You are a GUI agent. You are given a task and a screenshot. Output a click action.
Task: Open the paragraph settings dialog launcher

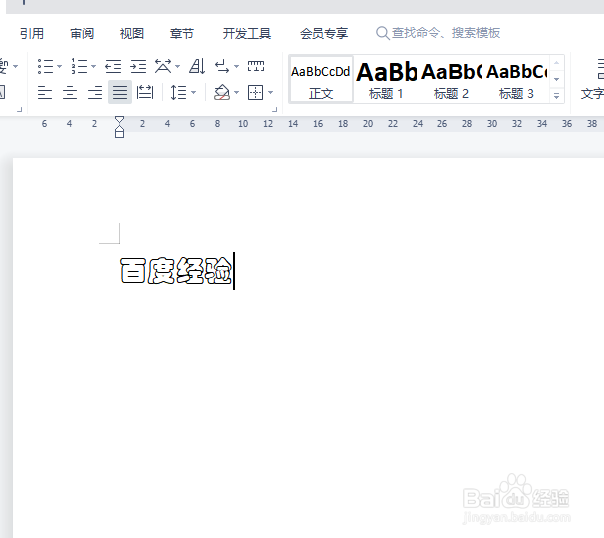[x=274, y=110]
